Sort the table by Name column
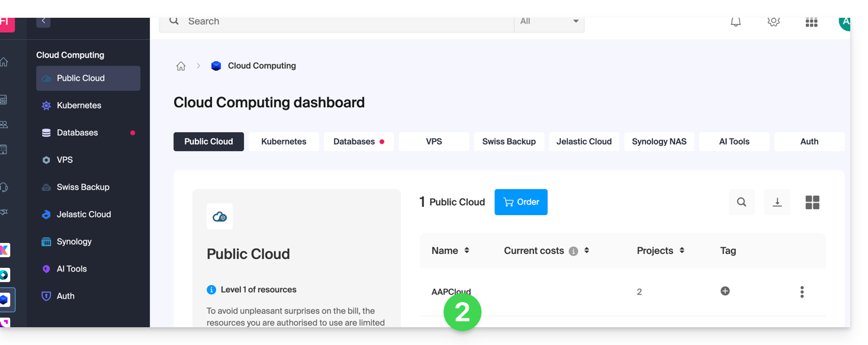 click(x=467, y=251)
